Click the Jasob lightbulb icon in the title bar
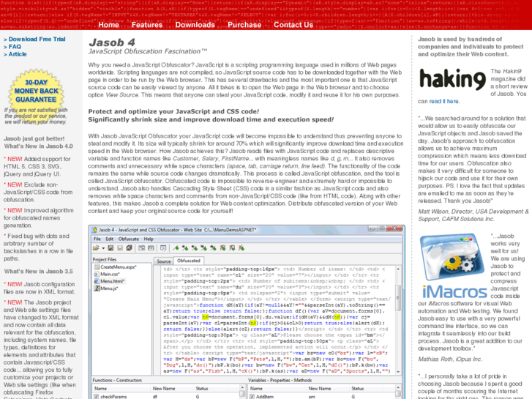Viewport: 532px width, 399px height. pyautogui.click(x=95, y=230)
